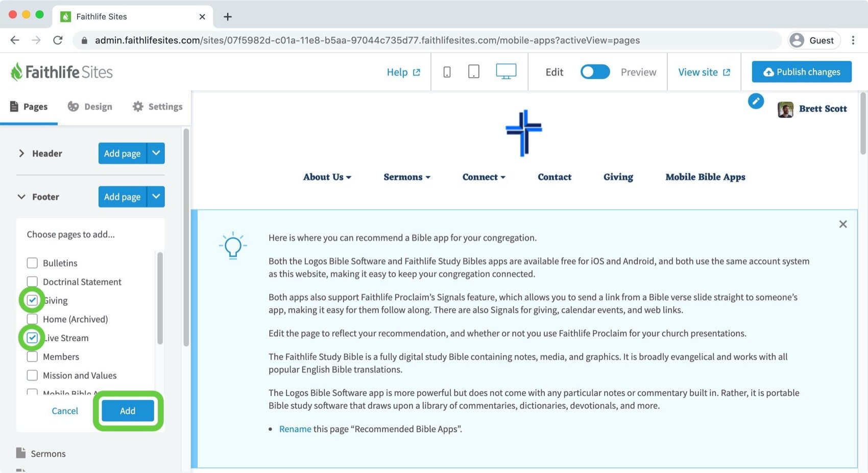Image resolution: width=868 pixels, height=473 pixels.
Task: Click the Preview label
Action: pyautogui.click(x=638, y=72)
